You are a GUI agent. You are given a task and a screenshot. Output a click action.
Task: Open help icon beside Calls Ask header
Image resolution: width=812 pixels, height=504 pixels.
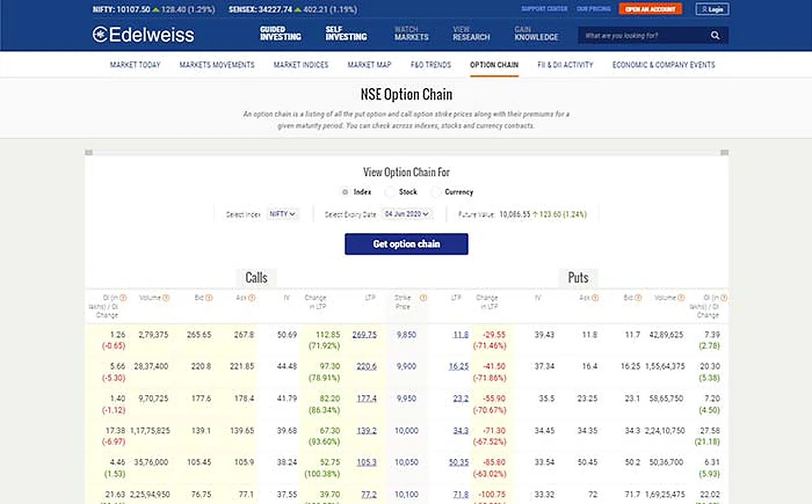pyautogui.click(x=252, y=298)
